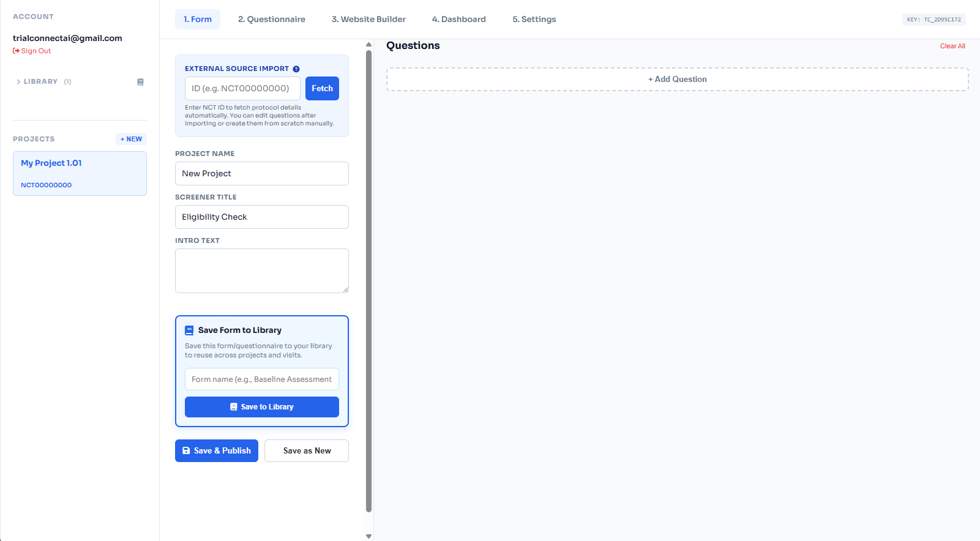
Task: Click the KEY: TC_2D95C172 badge
Action: [x=934, y=20]
